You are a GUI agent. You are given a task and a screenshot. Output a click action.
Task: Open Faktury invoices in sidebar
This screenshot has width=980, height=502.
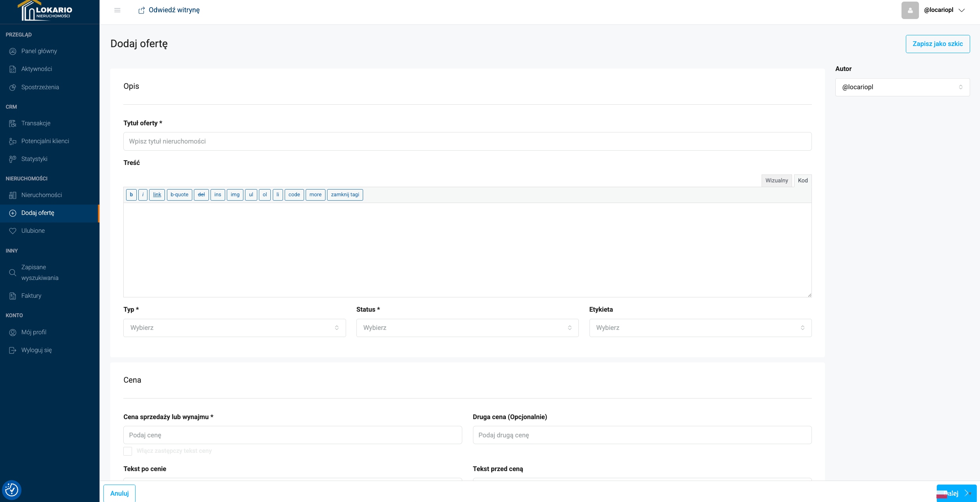coord(31,296)
